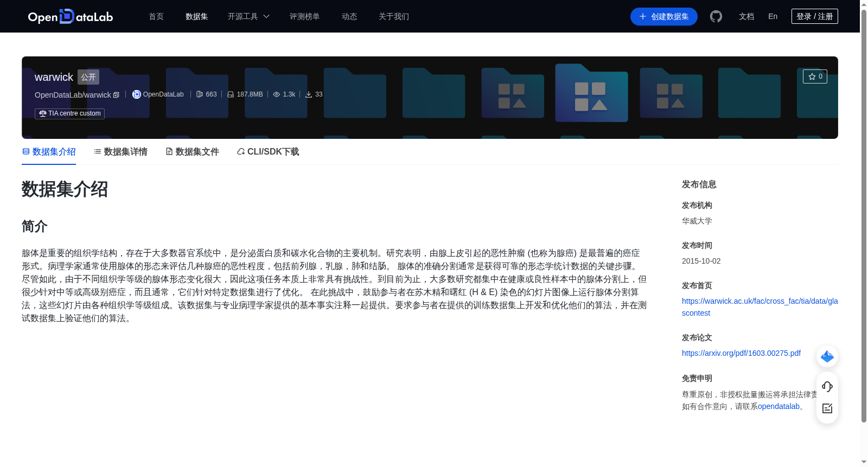
Task: Click the 33 downloads icon
Action: tap(309, 94)
